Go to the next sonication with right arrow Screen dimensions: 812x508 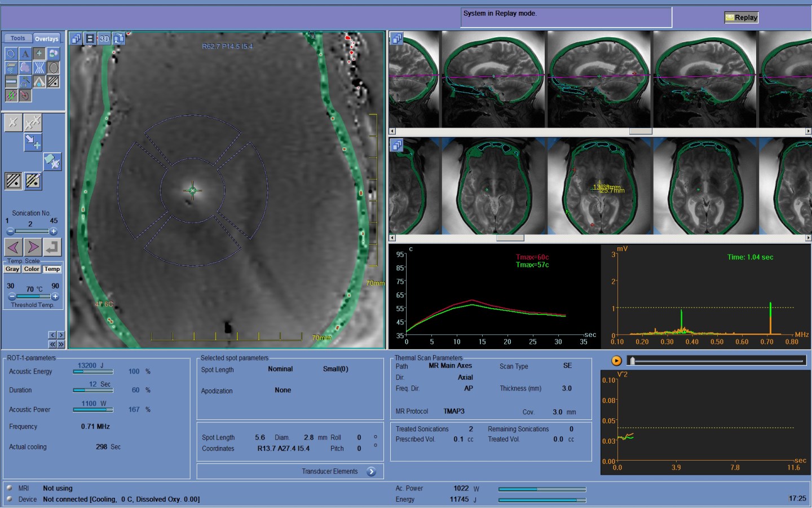(x=33, y=247)
